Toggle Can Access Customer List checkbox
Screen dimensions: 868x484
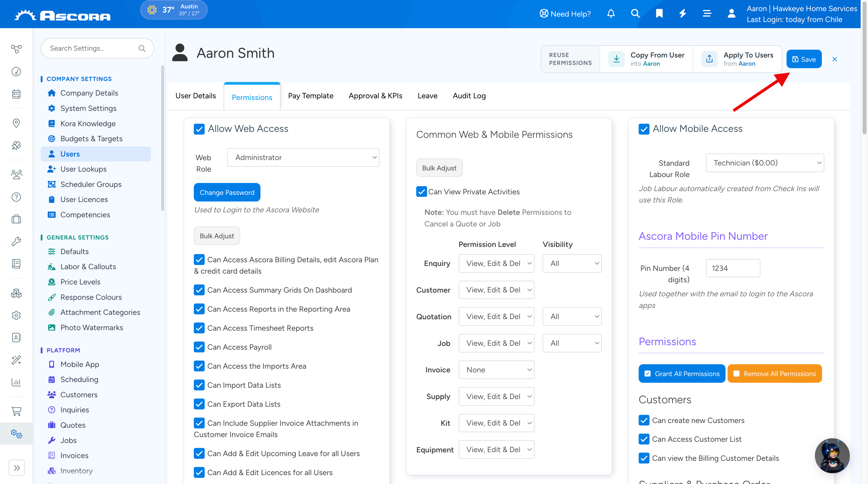click(644, 439)
